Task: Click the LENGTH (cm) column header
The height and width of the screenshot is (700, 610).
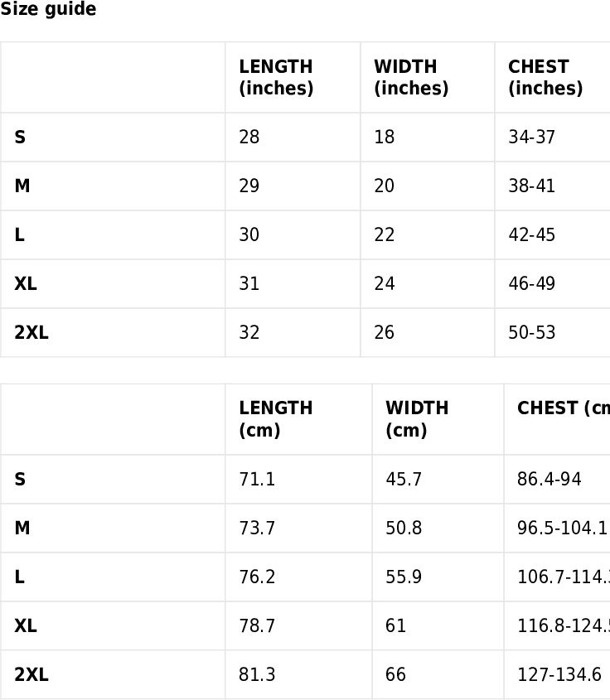Action: 276,419
